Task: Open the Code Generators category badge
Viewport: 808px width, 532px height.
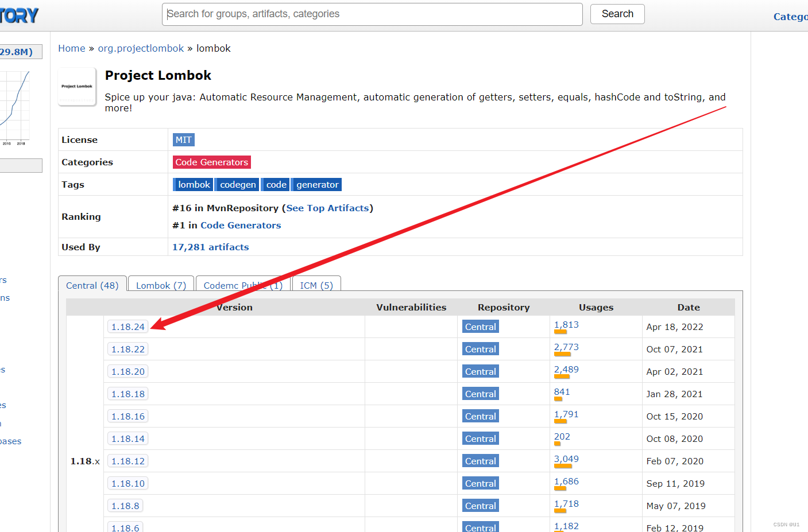Action: [x=212, y=162]
